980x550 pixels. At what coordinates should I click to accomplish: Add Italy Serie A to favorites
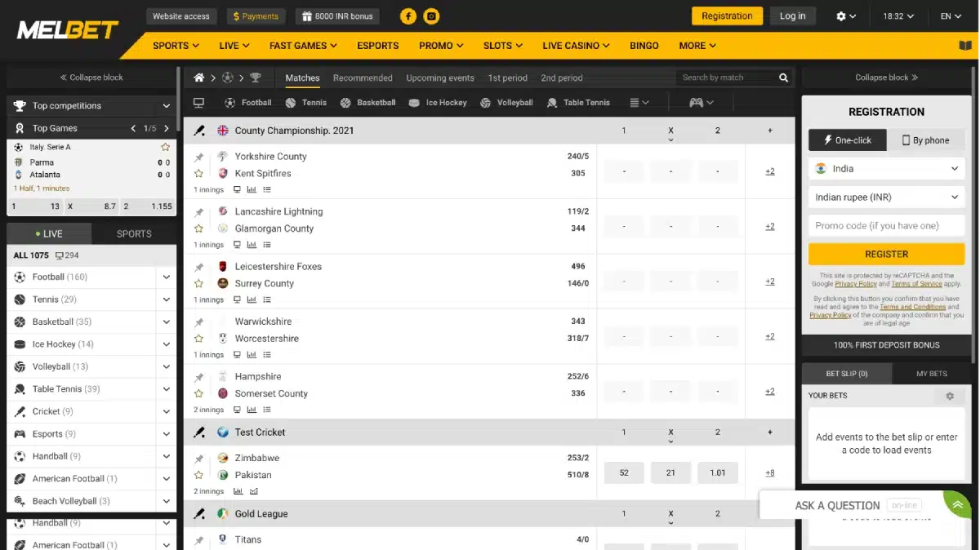click(x=166, y=147)
